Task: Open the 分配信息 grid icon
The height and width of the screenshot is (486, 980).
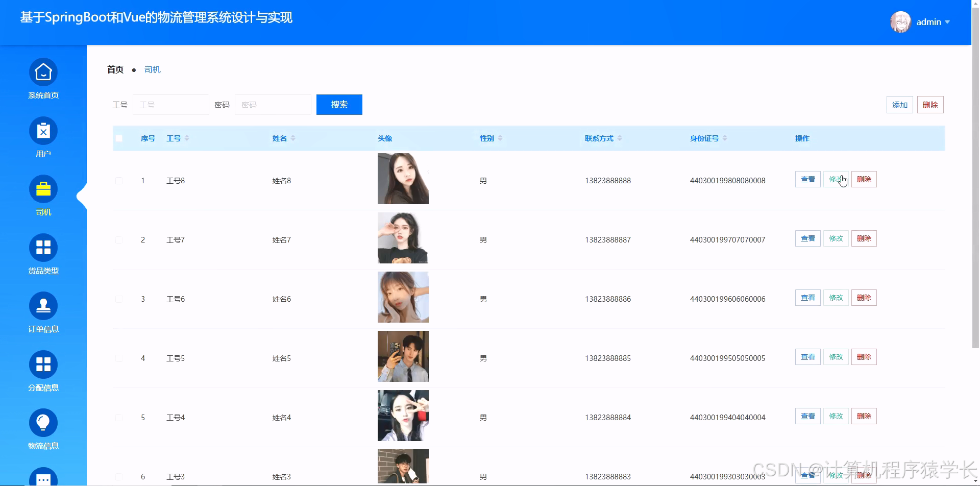Action: (x=43, y=363)
